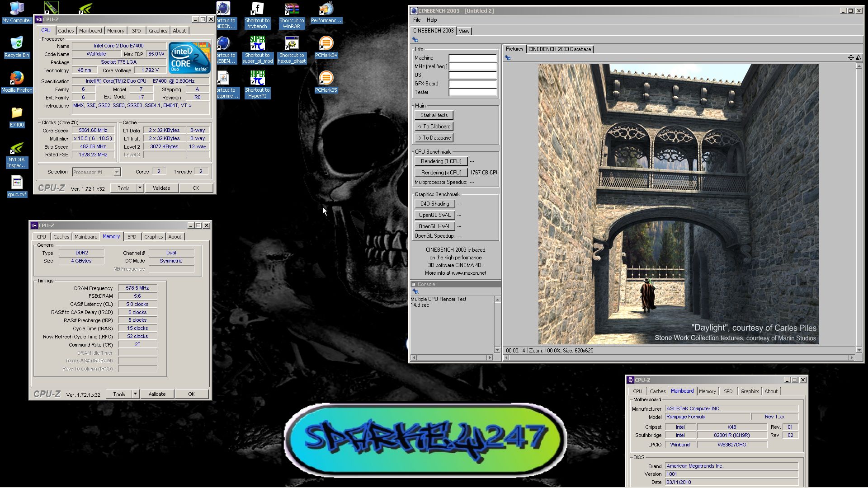The image size is (868, 488).
Task: Click the rendered Daylight image
Action: tap(678, 204)
